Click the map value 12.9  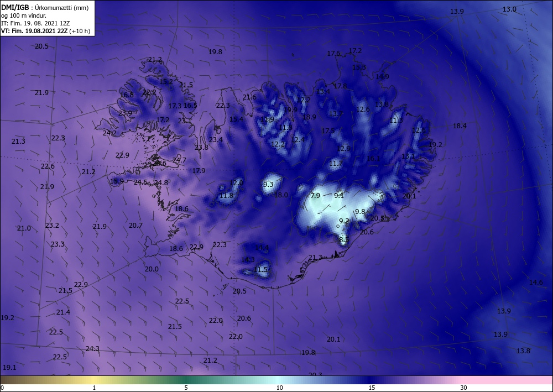point(344,148)
